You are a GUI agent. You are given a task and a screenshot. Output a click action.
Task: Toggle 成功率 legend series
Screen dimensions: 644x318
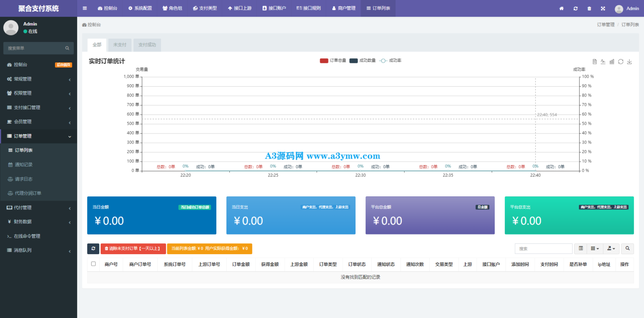[x=390, y=61]
